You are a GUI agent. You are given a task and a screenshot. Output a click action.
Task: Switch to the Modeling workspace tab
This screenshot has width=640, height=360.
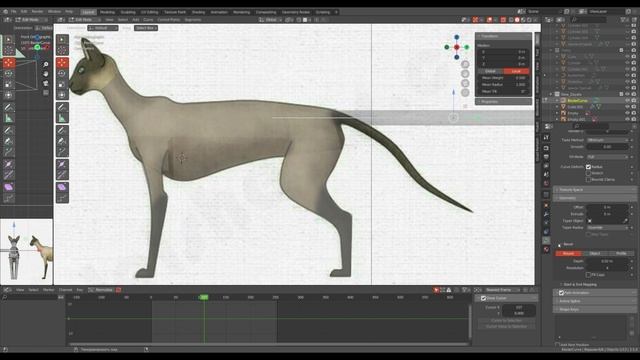click(x=107, y=12)
